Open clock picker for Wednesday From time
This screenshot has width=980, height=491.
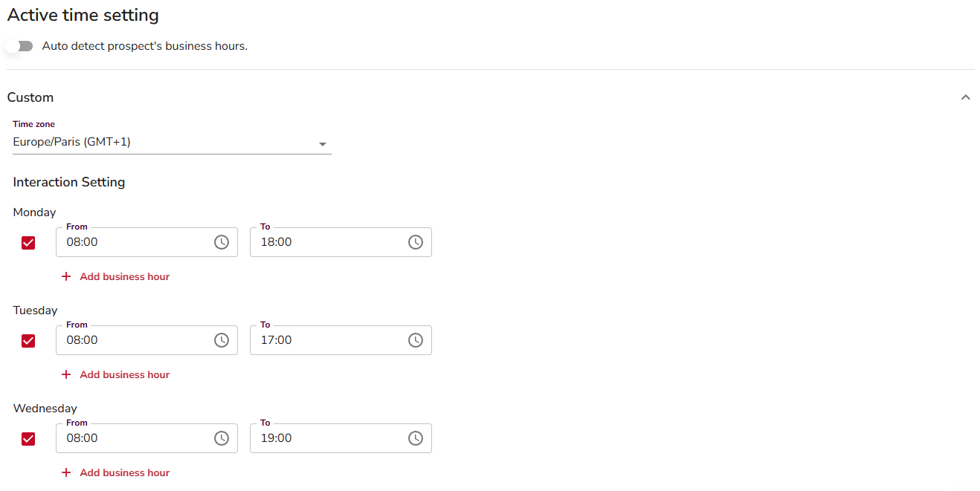click(222, 438)
